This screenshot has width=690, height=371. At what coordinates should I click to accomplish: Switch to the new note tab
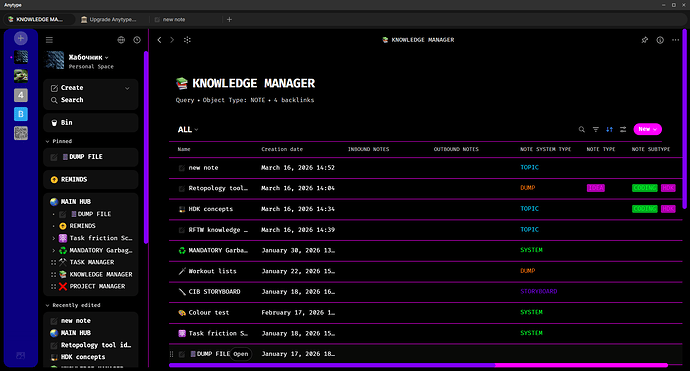click(x=186, y=19)
